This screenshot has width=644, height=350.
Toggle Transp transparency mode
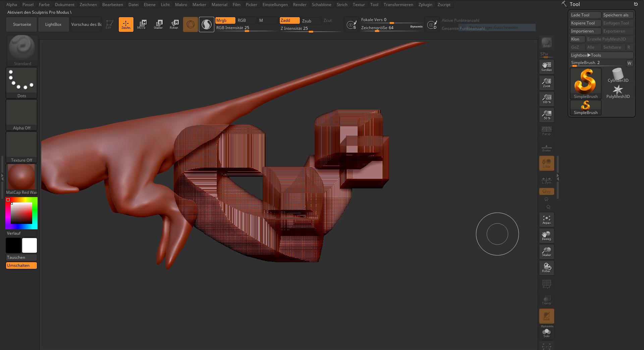point(547,300)
